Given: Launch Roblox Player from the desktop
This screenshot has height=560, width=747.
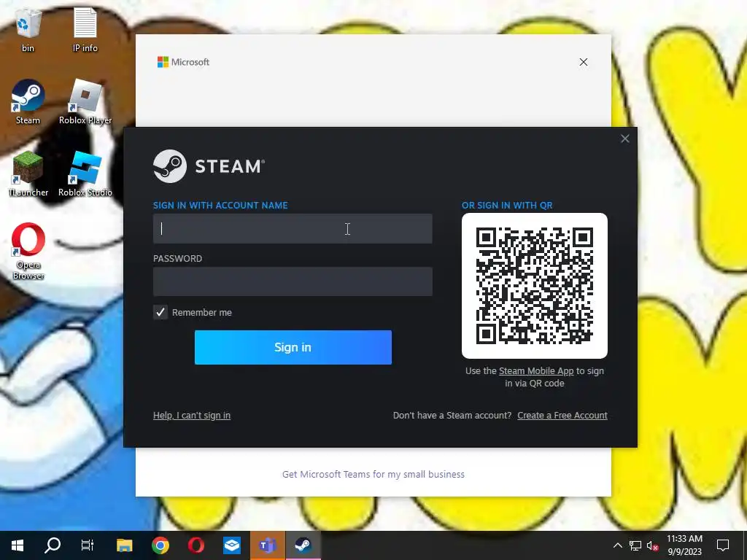Looking at the screenshot, I should point(85,101).
